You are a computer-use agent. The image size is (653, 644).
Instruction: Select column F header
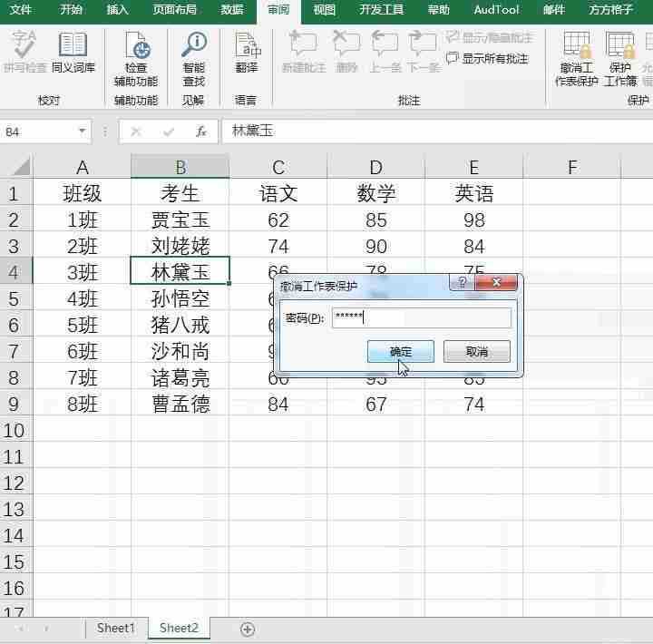tap(572, 167)
